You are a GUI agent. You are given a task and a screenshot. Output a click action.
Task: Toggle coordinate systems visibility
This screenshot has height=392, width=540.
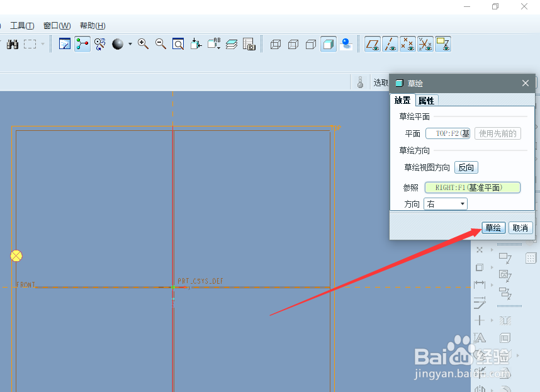click(x=425, y=45)
